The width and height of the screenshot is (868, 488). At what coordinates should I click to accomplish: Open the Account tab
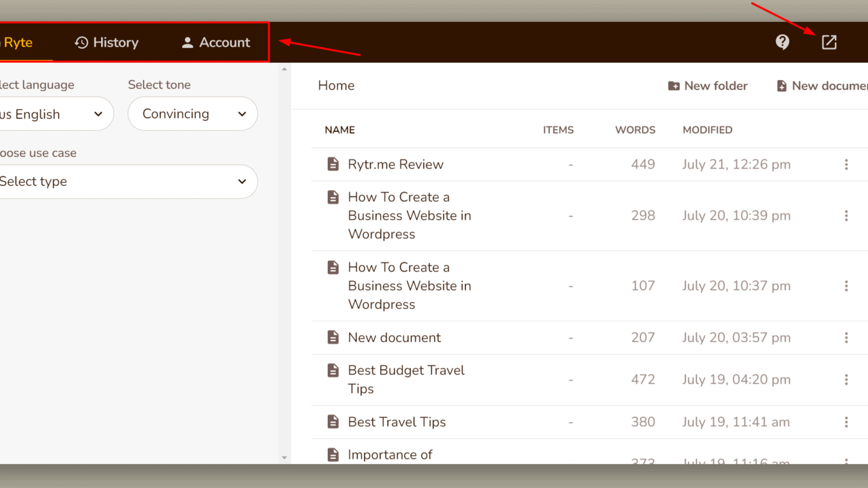216,42
